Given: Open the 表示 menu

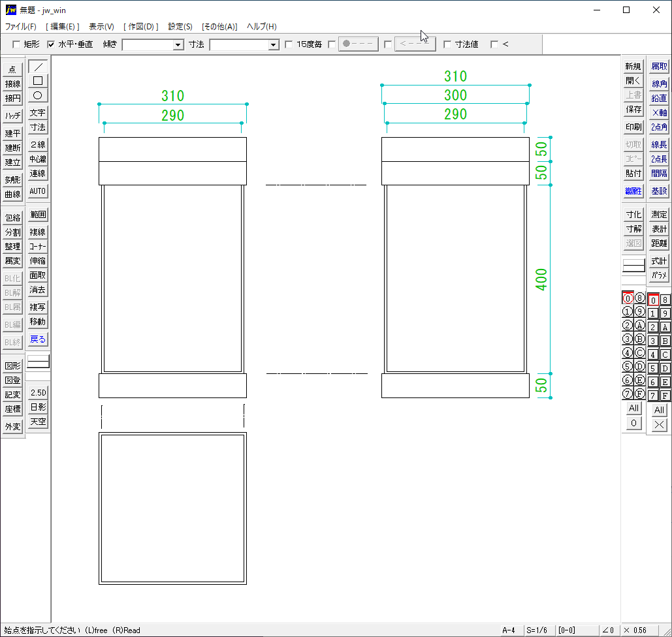Looking at the screenshot, I should coord(101,27).
